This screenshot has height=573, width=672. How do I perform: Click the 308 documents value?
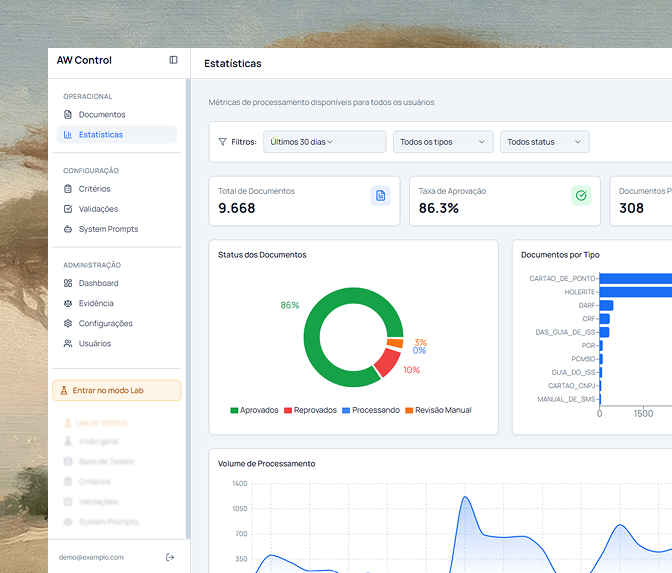tap(631, 208)
